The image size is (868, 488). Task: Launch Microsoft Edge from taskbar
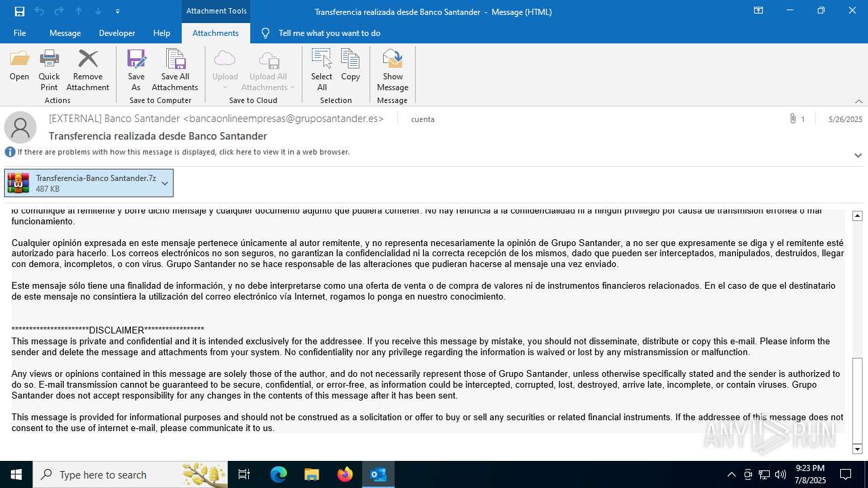279,474
